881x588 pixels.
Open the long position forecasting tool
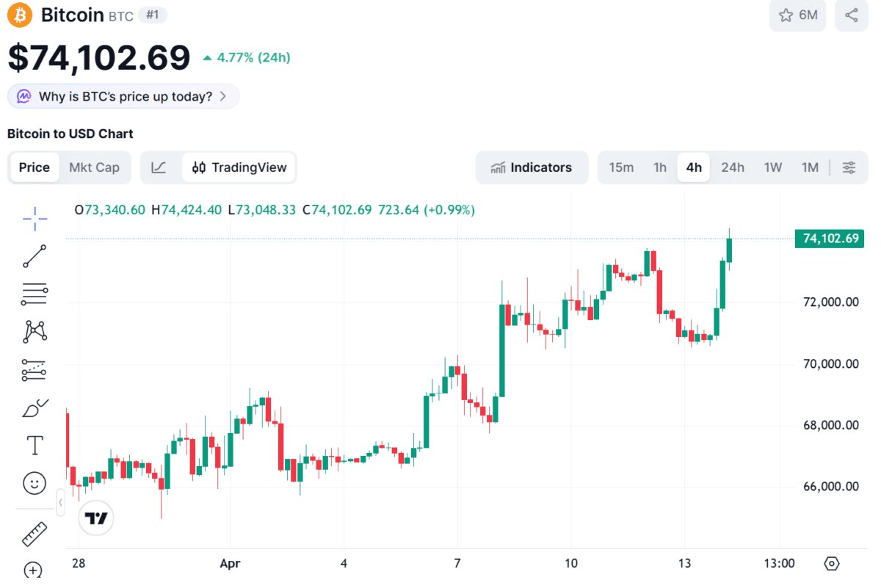point(35,370)
